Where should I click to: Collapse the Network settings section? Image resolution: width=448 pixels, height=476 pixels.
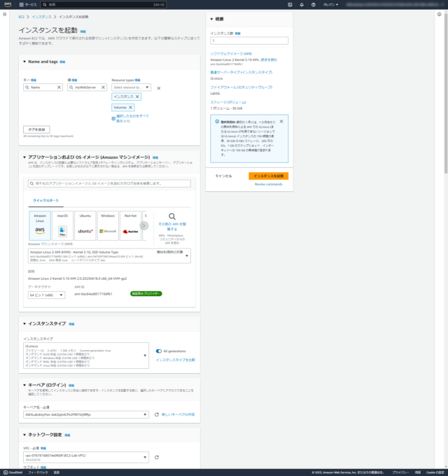[24, 435]
